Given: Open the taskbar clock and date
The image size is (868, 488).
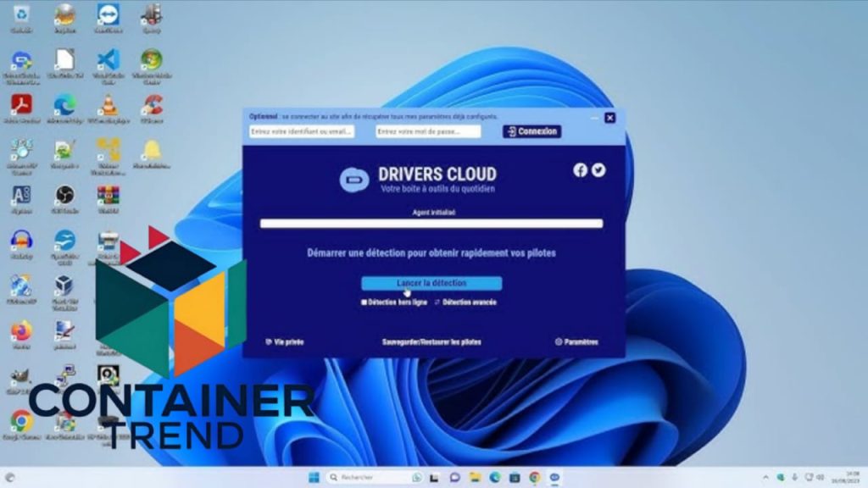Looking at the screenshot, I should (845, 478).
